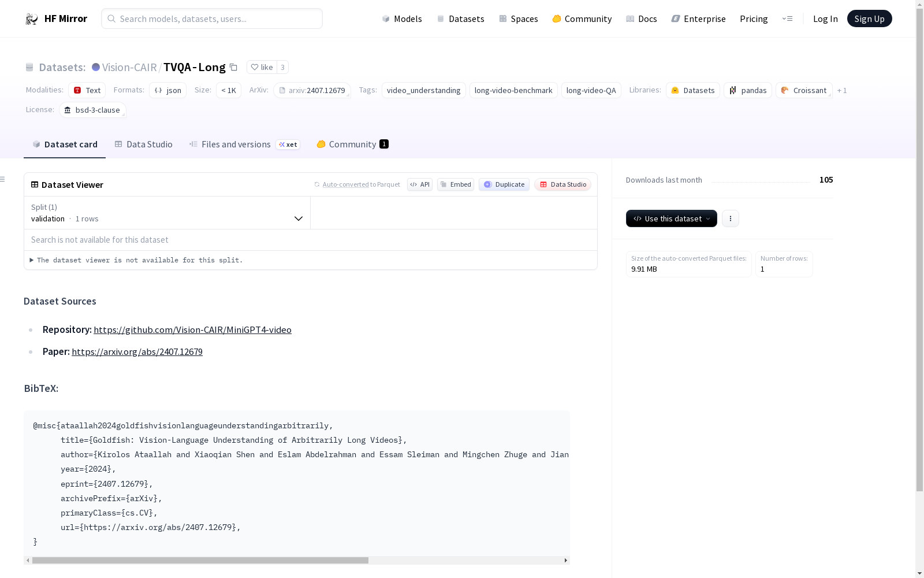Click the BibTeX scrollbar left arrow
This screenshot has height=578, width=924.
[28, 560]
